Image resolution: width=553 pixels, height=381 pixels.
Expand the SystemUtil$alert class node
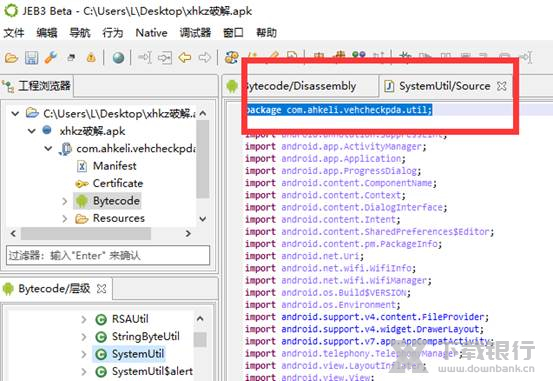pyautogui.click(x=84, y=371)
